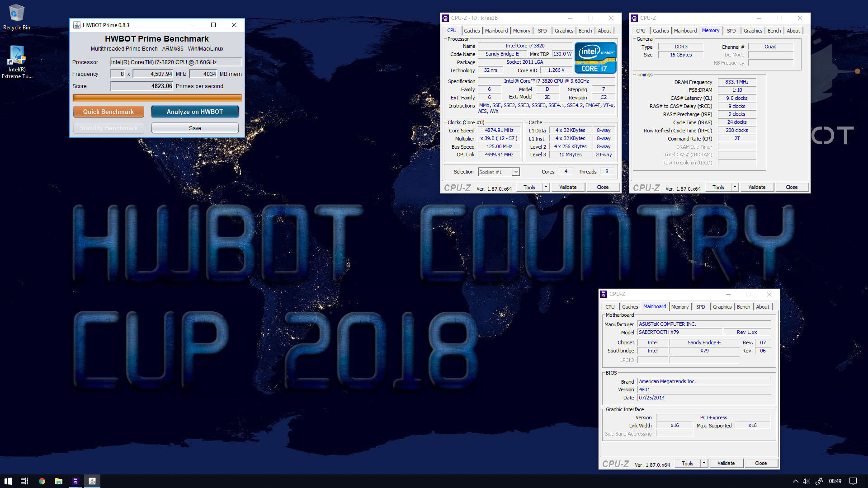Expand Tools dropdown arrow in CPU window
Image resolution: width=868 pixels, height=488 pixels.
tap(546, 187)
